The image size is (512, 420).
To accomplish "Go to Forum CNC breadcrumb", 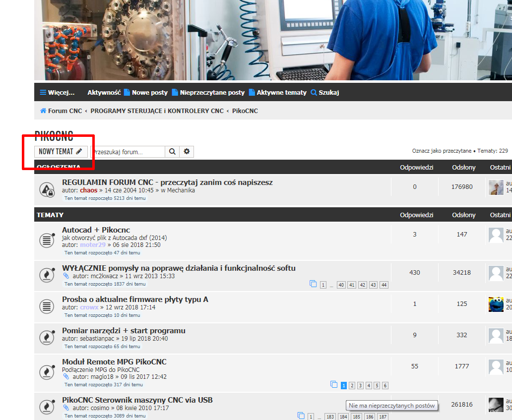I will (x=65, y=111).
